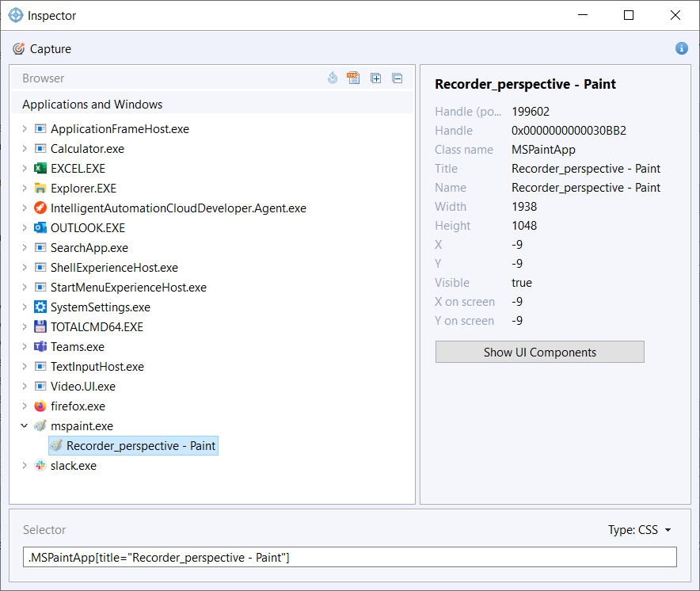Click the Capture button label
Screen dimensions: 700x591
point(51,48)
